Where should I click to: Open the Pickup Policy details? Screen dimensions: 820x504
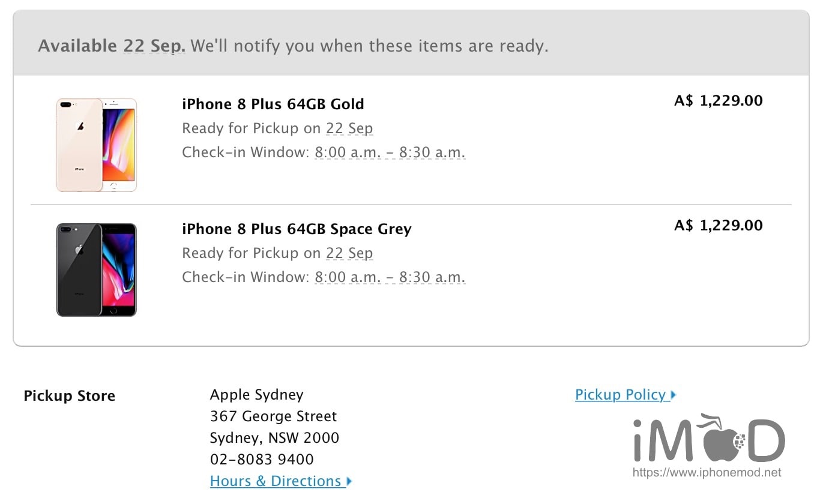tap(621, 394)
